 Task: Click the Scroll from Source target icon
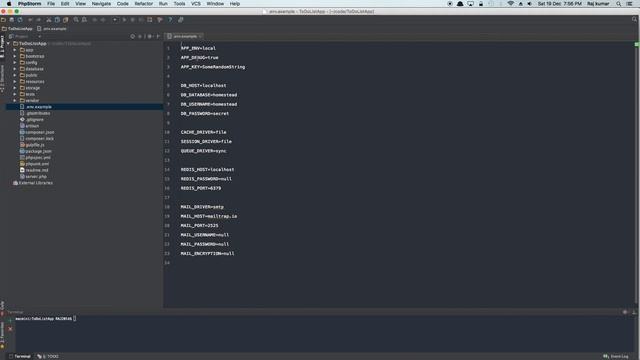coord(133,36)
